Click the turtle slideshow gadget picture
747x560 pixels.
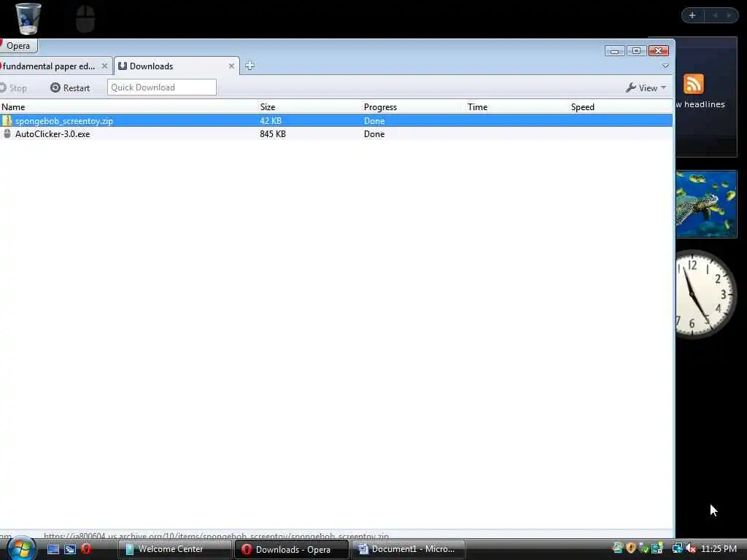click(x=706, y=204)
